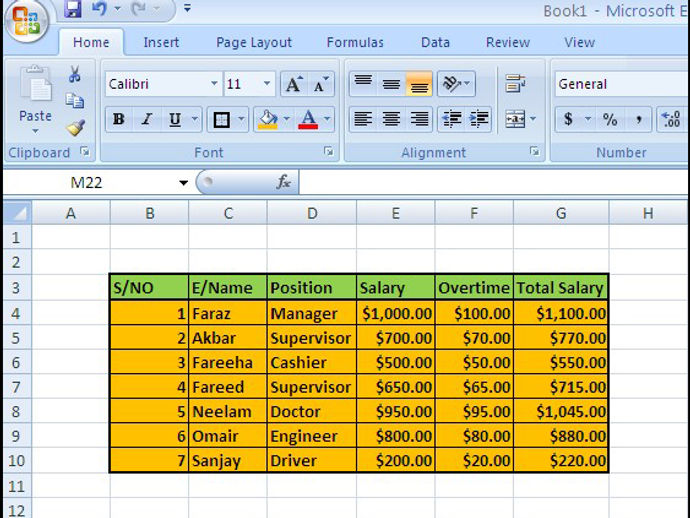Open the View tab
This screenshot has height=518, width=690.
pyautogui.click(x=580, y=42)
